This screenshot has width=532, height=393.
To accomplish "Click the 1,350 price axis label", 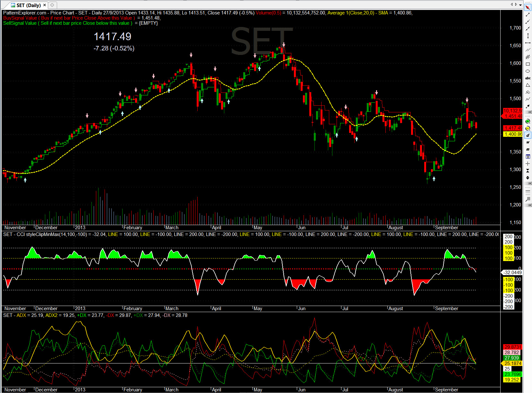I will pyautogui.click(x=515, y=152).
